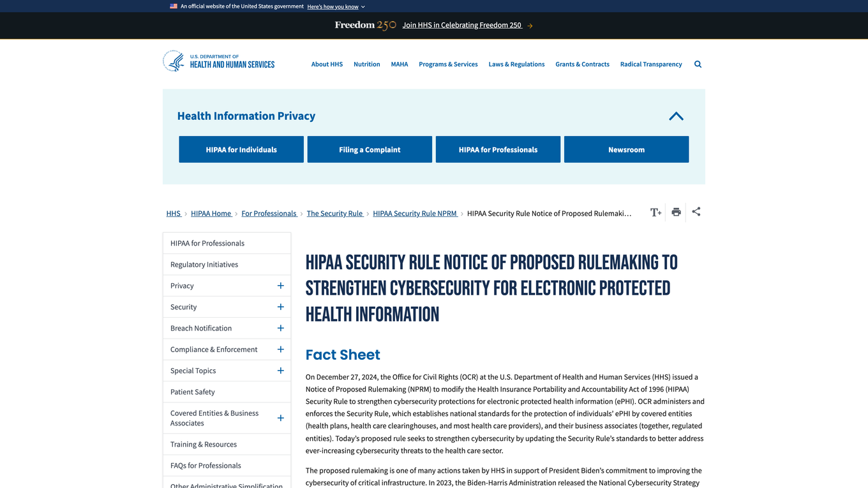The image size is (868, 488).
Task: Click HIPAA Security Rule page title
Action: point(491,288)
